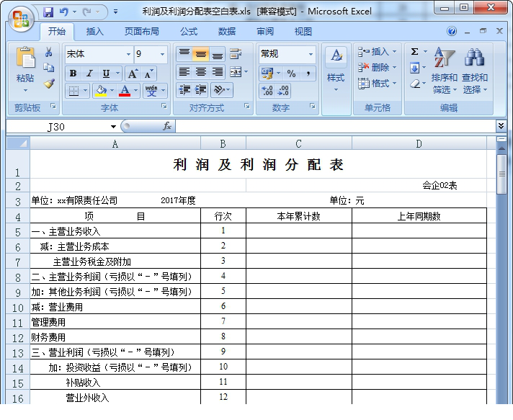
Task: Open number format 常规 dropdown
Action: [311, 54]
